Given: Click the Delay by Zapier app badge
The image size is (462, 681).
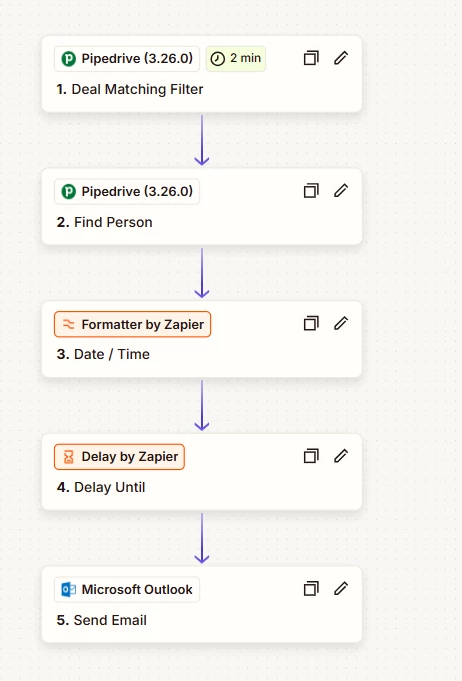Looking at the screenshot, I should click(x=119, y=457).
